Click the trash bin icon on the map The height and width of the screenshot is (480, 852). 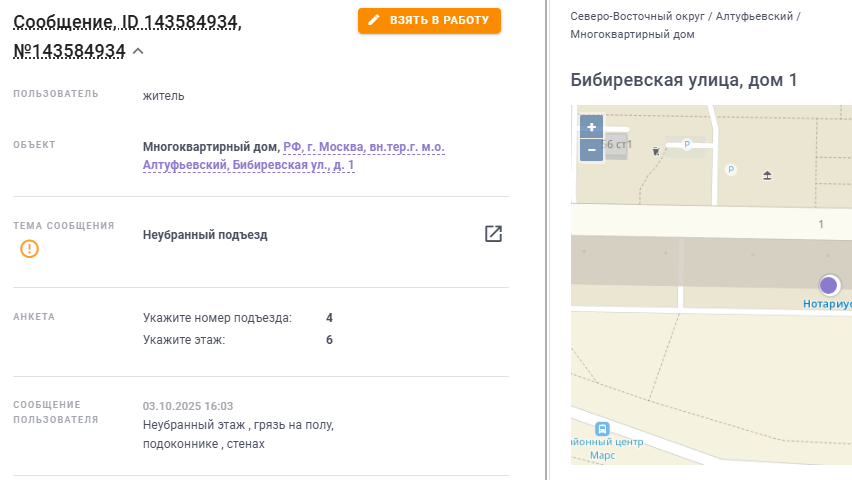[x=655, y=151]
